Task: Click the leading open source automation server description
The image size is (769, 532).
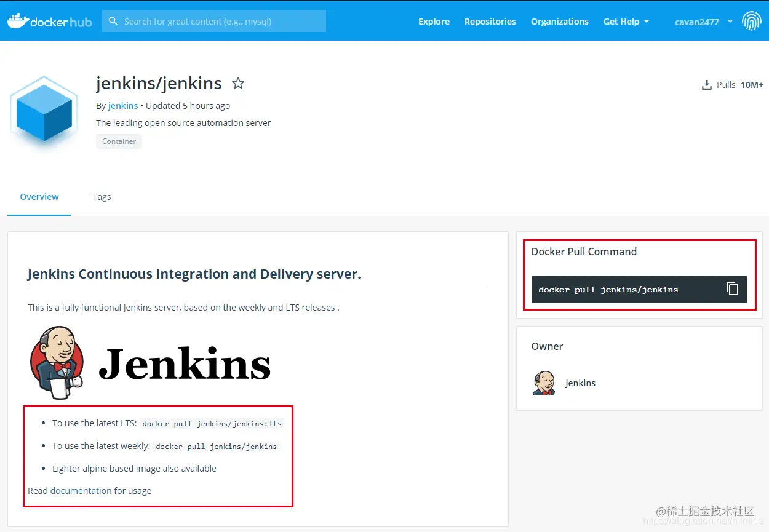Action: [x=183, y=123]
